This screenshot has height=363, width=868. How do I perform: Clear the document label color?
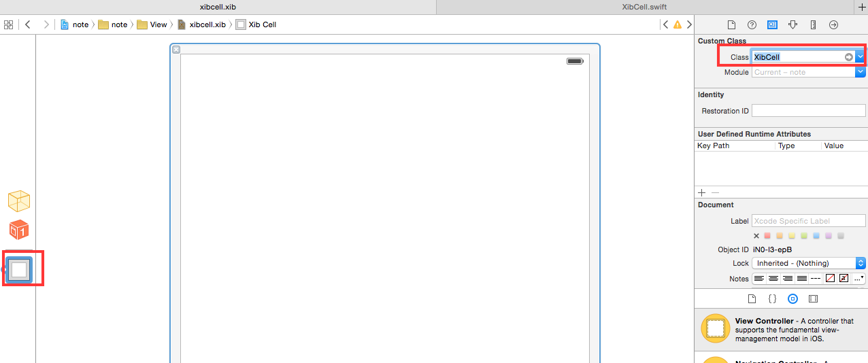pyautogui.click(x=756, y=236)
